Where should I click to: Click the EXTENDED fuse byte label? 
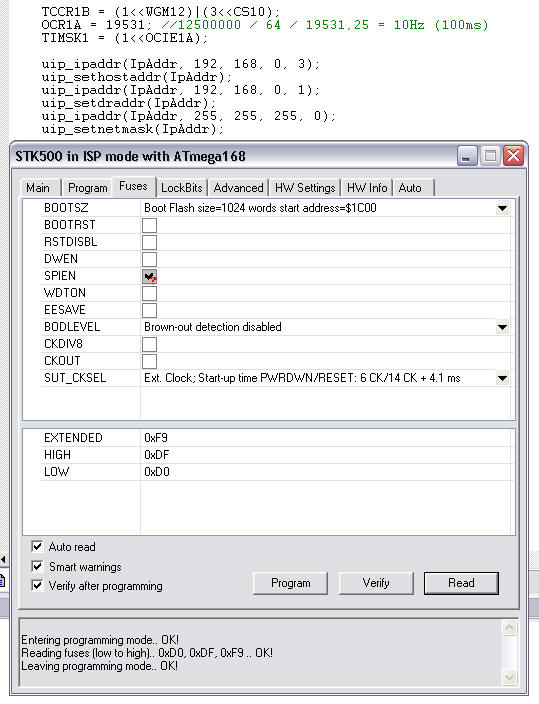[x=73, y=438]
